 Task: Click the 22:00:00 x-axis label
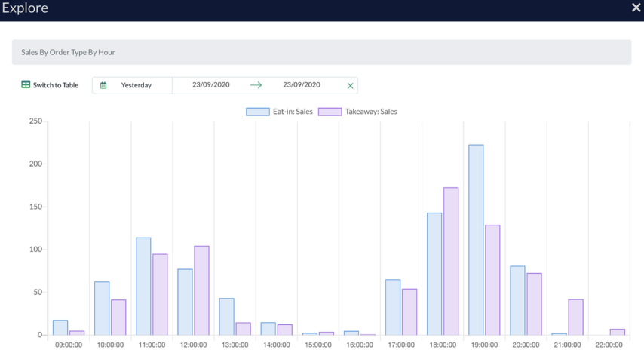pos(609,345)
